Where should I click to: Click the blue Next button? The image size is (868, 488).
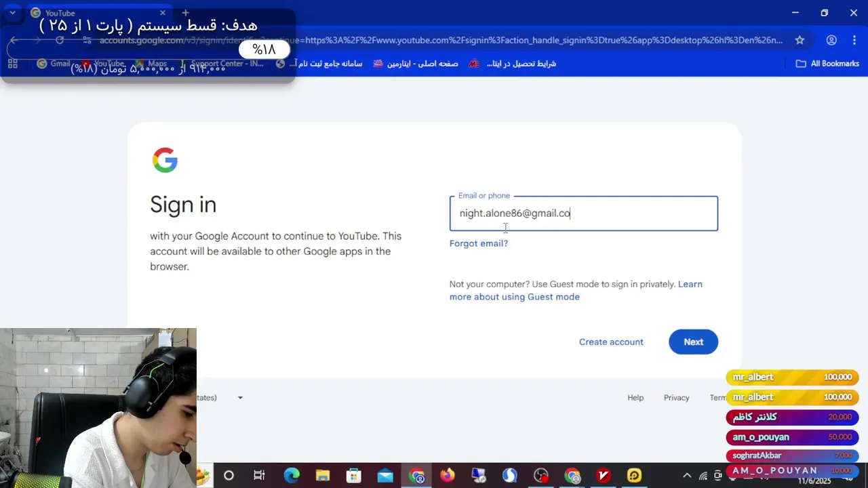click(x=693, y=342)
